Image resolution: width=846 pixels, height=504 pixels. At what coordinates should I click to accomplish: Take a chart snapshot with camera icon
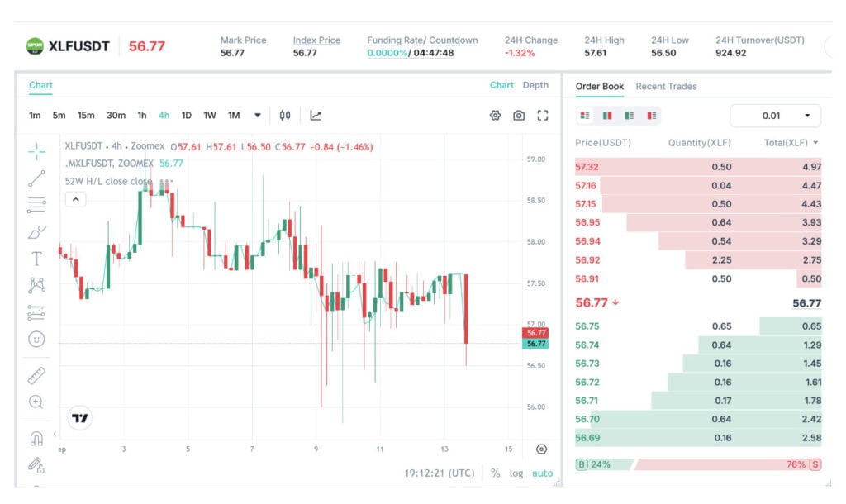click(519, 116)
